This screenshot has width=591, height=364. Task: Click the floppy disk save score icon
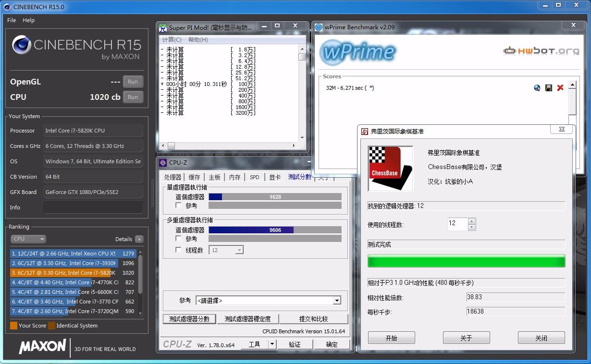[549, 88]
